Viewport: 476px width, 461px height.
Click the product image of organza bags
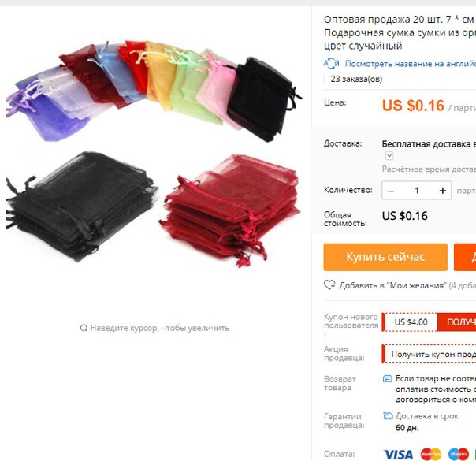coord(154,152)
